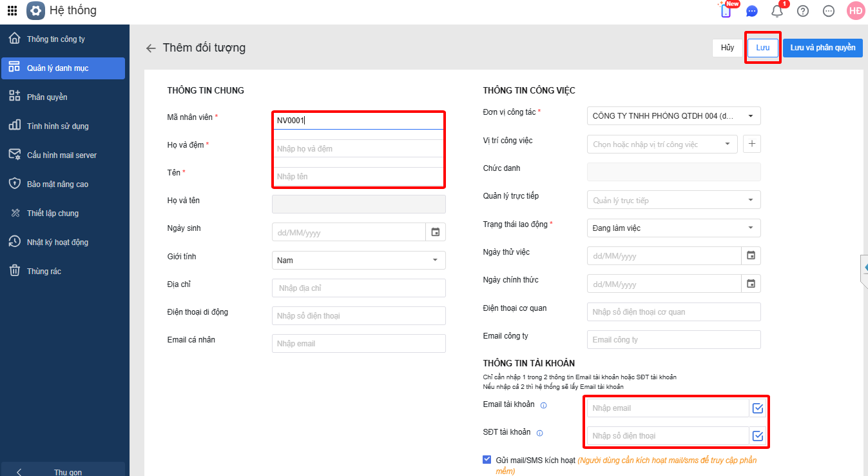Open the Đơn vị công tác dropdown
Viewport: 868px width, 476px height.
[751, 116]
